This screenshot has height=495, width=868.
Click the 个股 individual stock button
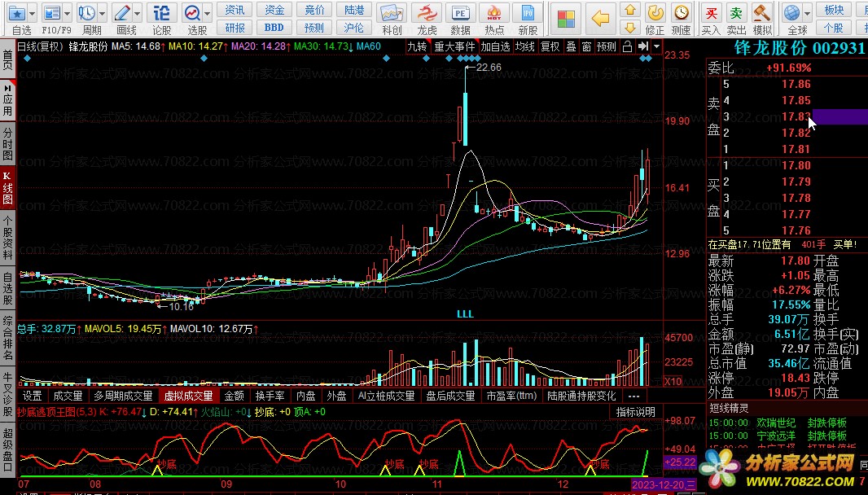[x=834, y=27]
